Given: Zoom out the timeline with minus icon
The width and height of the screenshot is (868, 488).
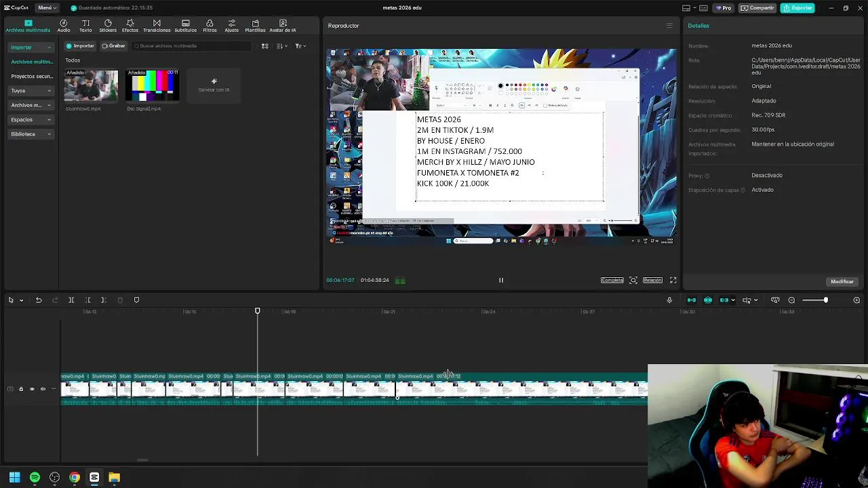Looking at the screenshot, I should pyautogui.click(x=791, y=300).
